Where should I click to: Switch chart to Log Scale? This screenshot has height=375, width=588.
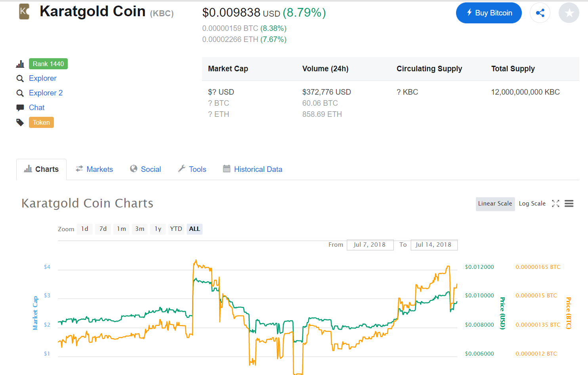[532, 204]
